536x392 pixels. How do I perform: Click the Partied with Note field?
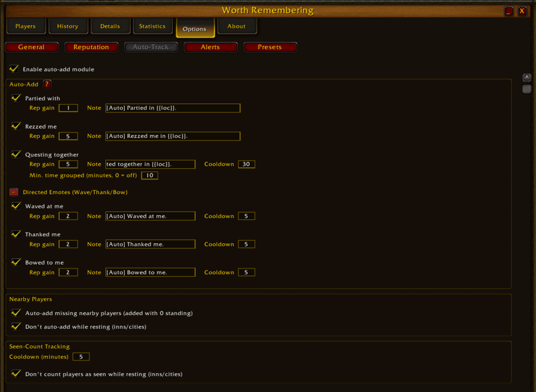173,108
